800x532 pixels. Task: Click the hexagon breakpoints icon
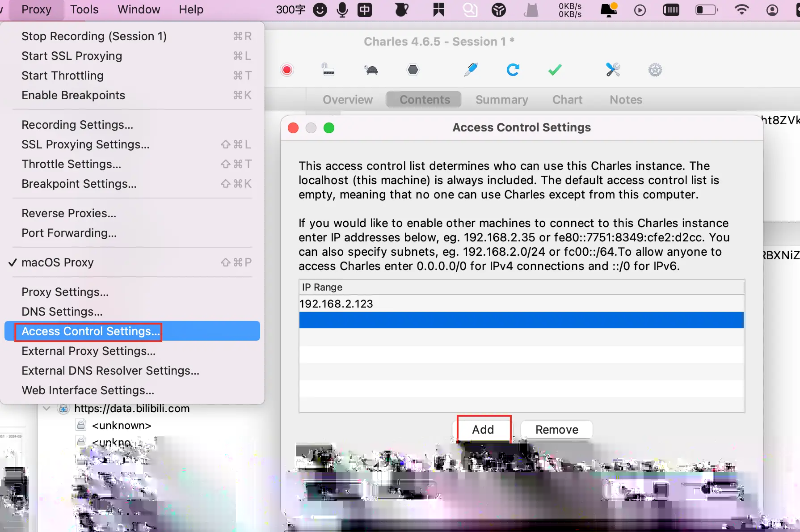point(413,70)
